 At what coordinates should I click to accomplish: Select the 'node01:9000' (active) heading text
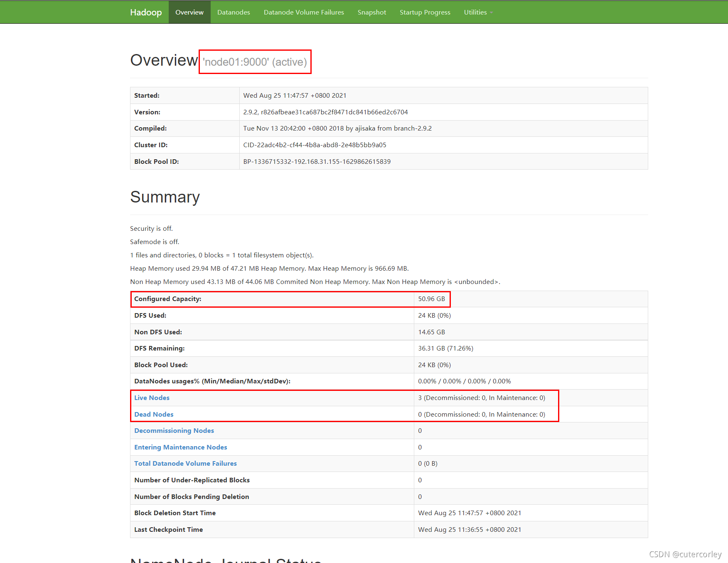click(255, 62)
